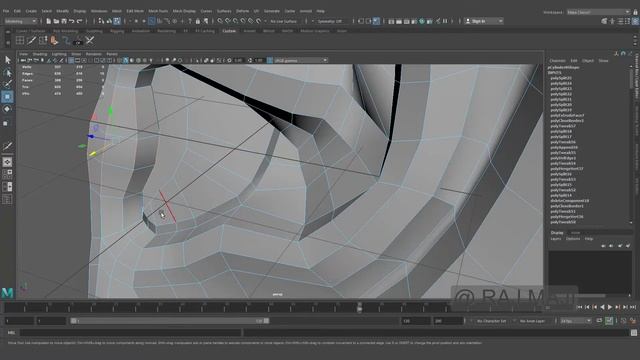
Task: Open the Edit menu in main menu bar
Action: pyautogui.click(x=17, y=11)
